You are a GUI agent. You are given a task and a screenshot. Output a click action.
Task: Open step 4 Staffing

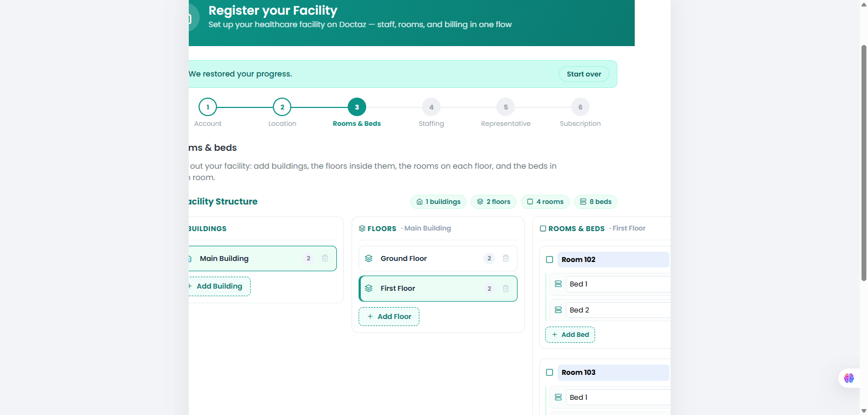431,107
